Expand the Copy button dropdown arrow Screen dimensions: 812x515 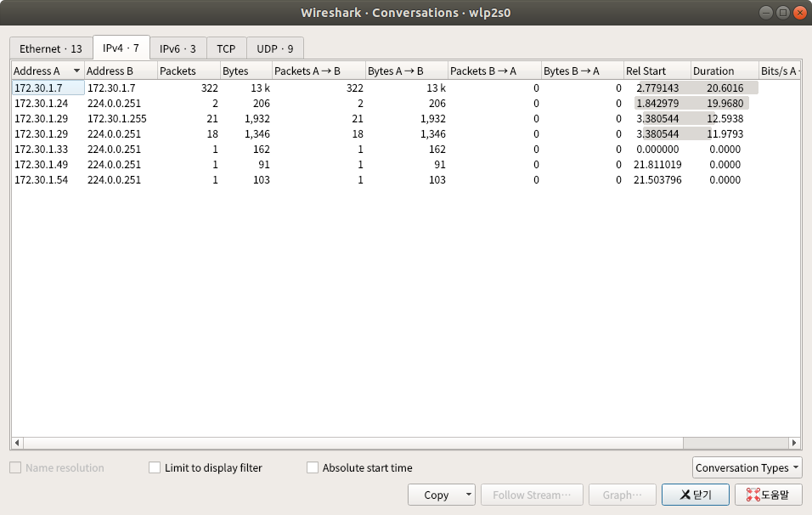click(x=469, y=495)
